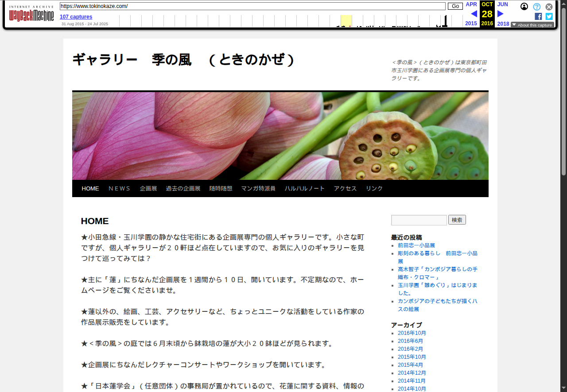Go to next capture with right arrow
The width and height of the screenshot is (567, 392).
coord(501,14)
